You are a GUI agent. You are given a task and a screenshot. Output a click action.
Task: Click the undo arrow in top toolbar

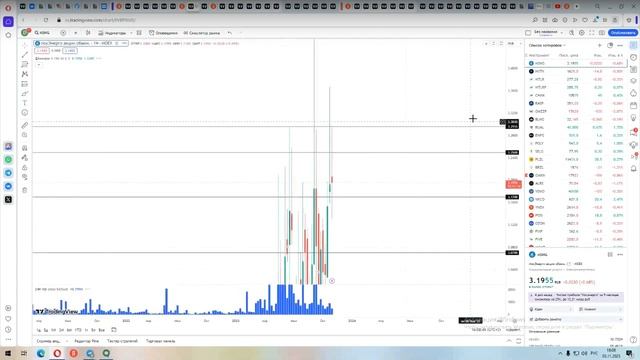pyautogui.click(x=230, y=33)
